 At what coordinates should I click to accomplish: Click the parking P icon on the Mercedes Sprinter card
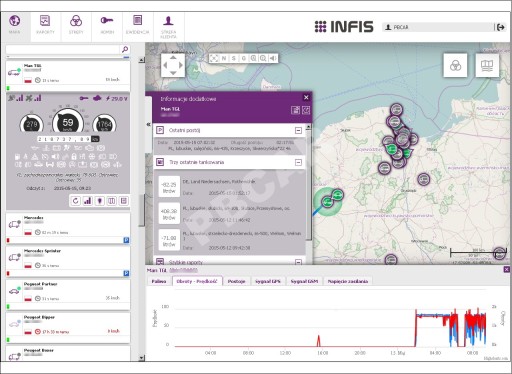click(126, 273)
